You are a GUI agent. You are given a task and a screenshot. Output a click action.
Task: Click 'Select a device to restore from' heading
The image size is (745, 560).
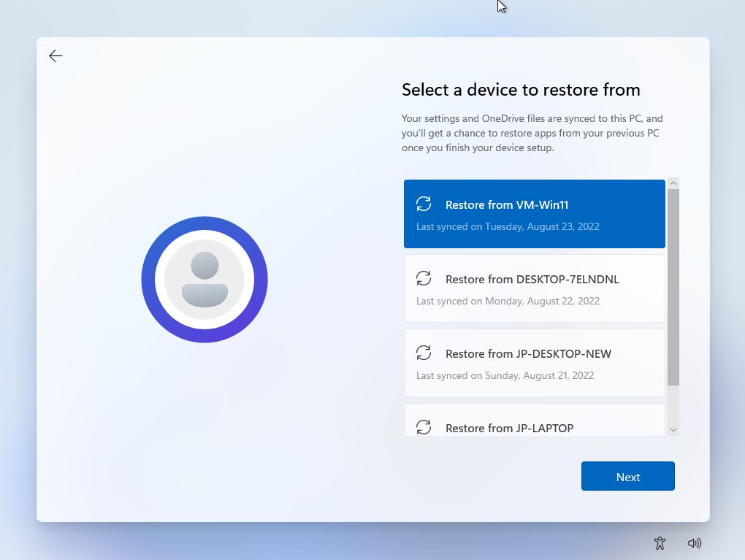tap(521, 90)
